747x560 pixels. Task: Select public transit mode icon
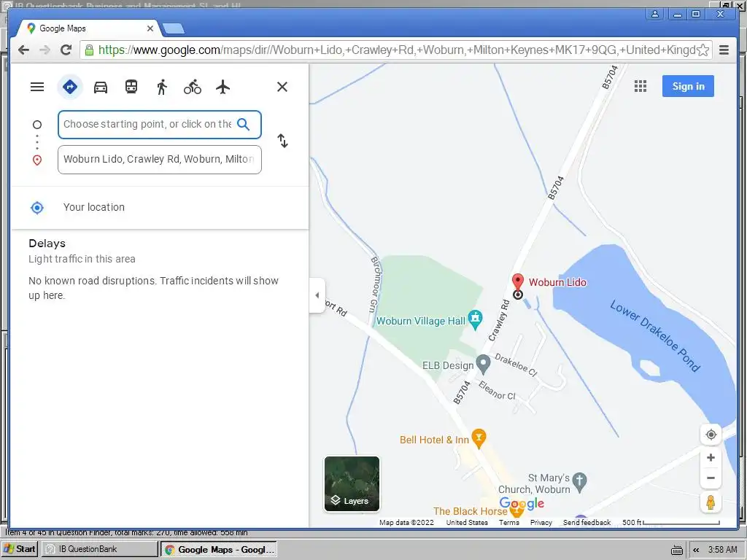131,87
